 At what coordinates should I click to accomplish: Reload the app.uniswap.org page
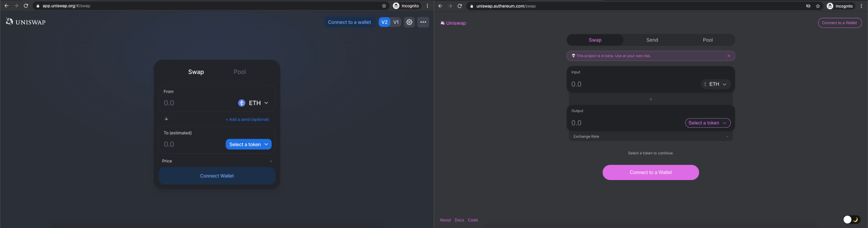(x=26, y=6)
